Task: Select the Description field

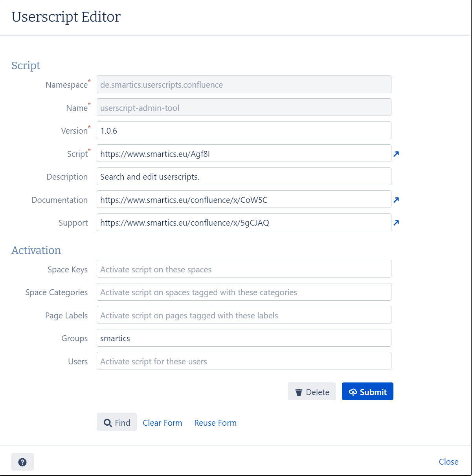Action: click(244, 176)
